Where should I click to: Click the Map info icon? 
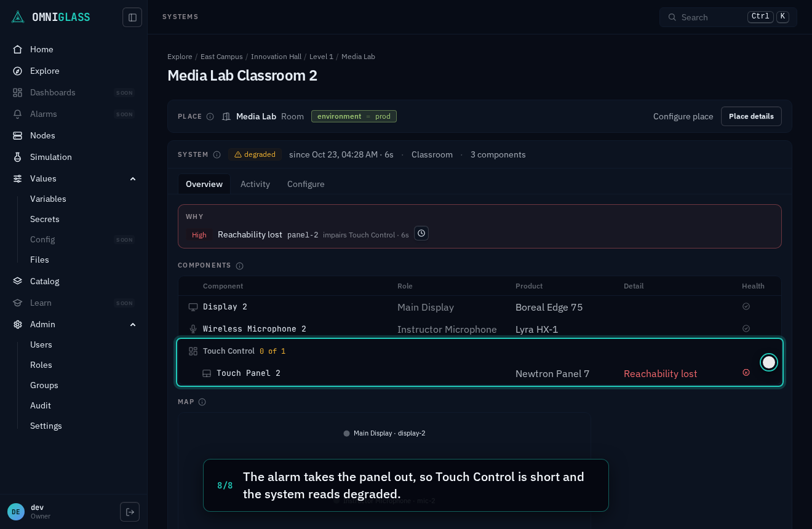pyautogui.click(x=202, y=402)
